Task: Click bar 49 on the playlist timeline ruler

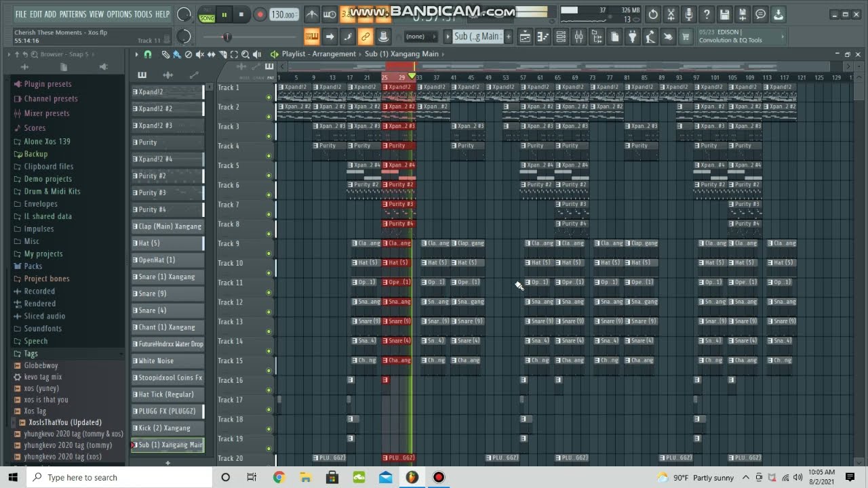Action: [488, 78]
